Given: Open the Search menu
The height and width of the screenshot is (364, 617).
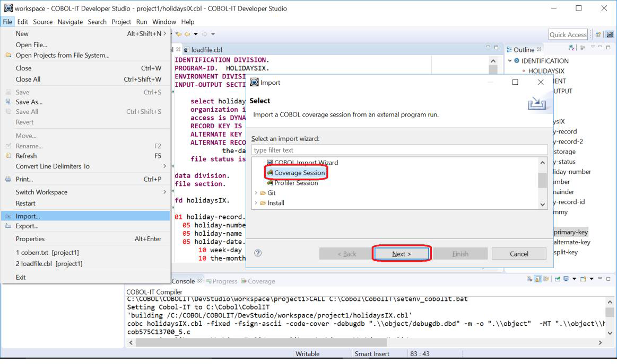Looking at the screenshot, I should pyautogui.click(x=97, y=22).
